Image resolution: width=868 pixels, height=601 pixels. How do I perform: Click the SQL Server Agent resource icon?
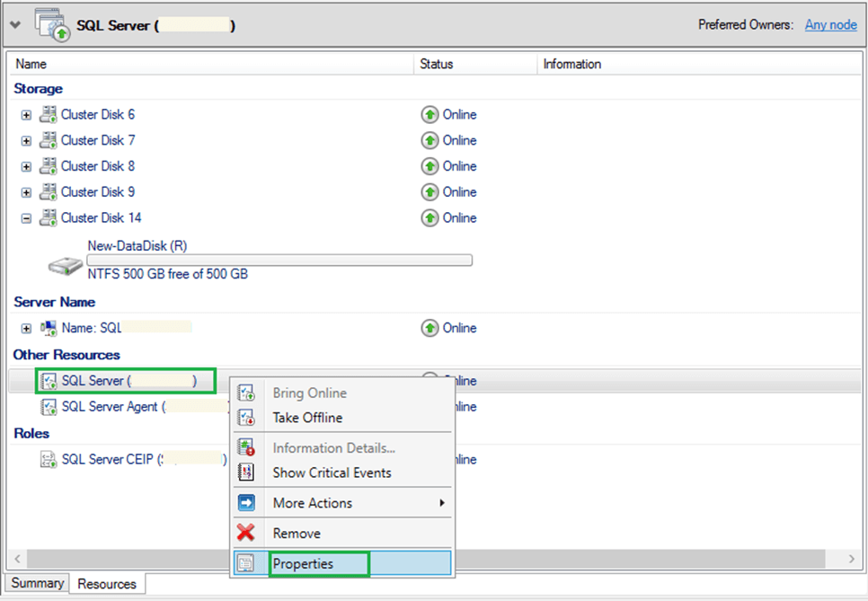click(49, 407)
